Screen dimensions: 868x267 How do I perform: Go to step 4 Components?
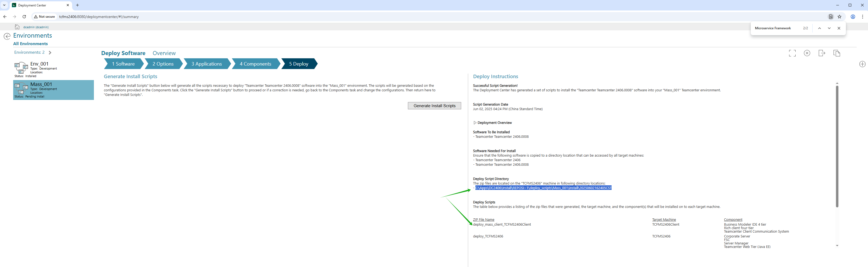click(255, 64)
